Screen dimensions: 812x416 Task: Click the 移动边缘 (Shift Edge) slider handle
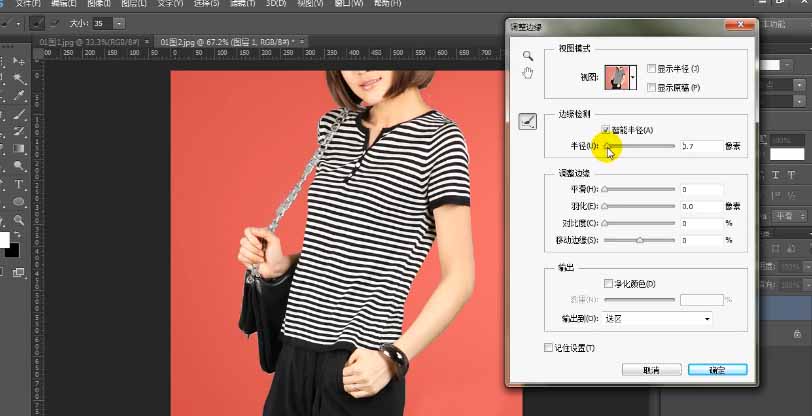click(x=640, y=240)
